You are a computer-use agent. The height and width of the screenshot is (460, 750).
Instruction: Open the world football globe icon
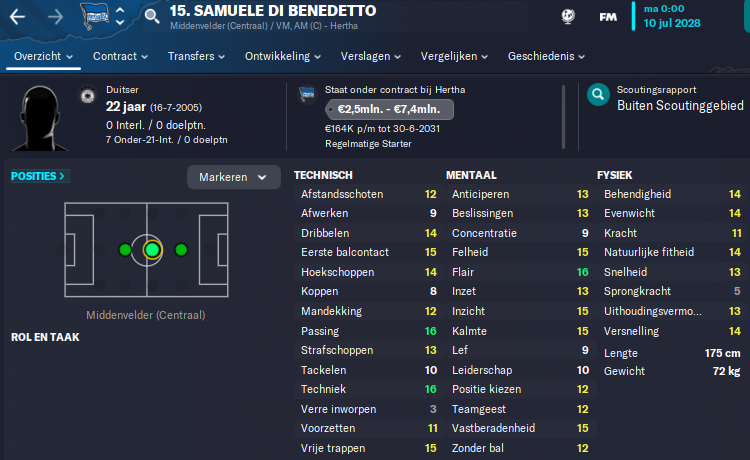tap(568, 17)
